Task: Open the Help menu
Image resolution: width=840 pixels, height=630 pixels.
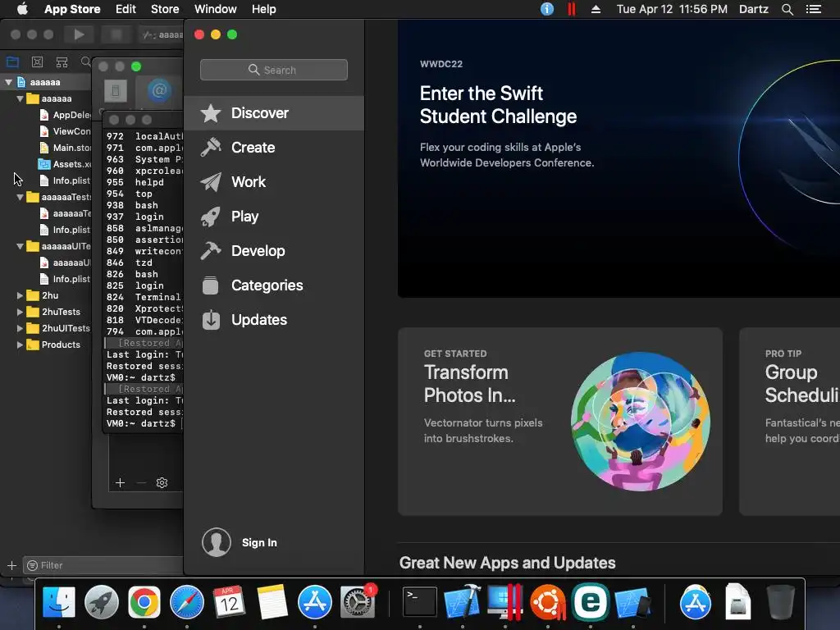Action: 264,9
